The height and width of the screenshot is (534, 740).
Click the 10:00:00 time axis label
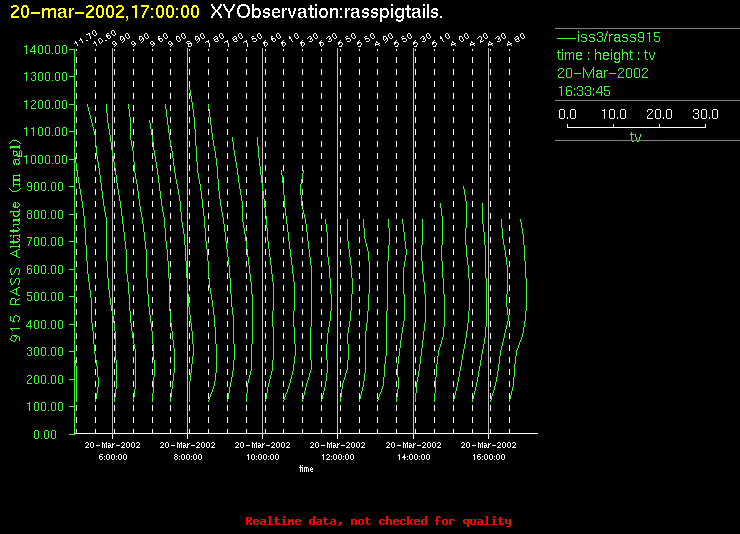(262, 456)
